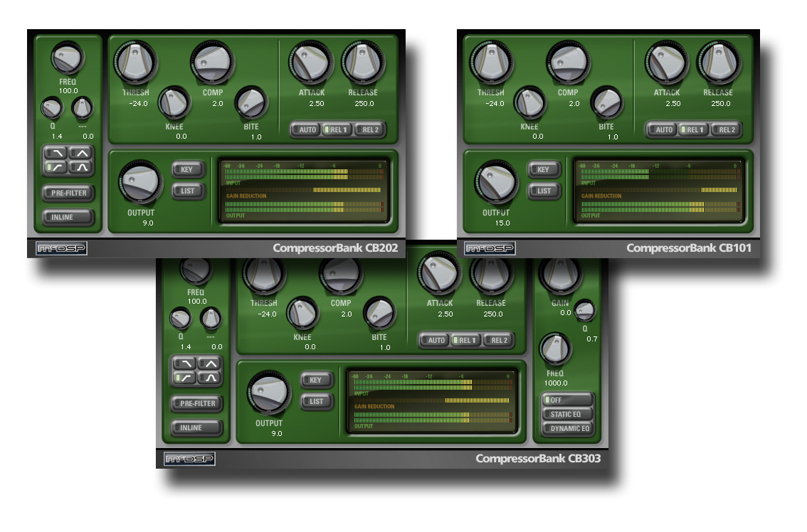Select REL 1 mode in CB303

click(465, 340)
